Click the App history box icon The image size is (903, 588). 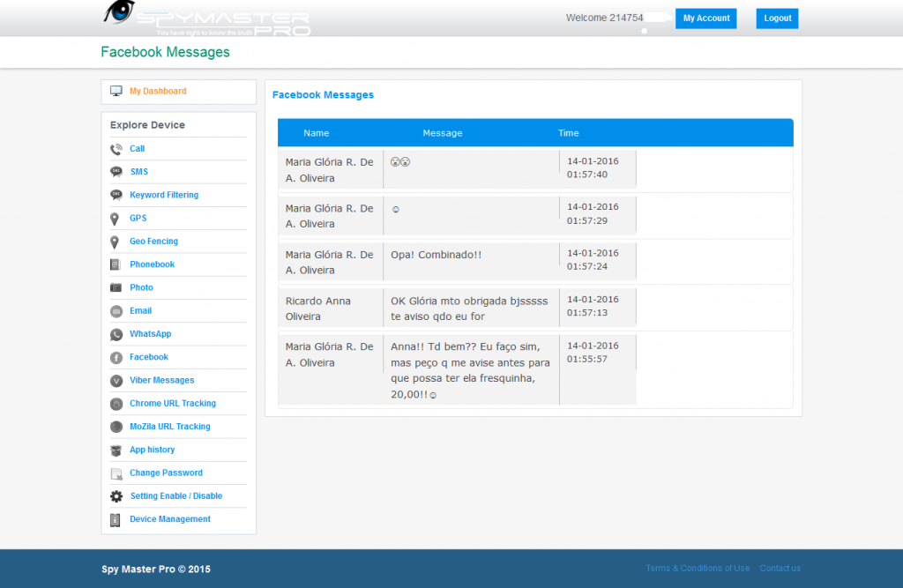click(116, 450)
